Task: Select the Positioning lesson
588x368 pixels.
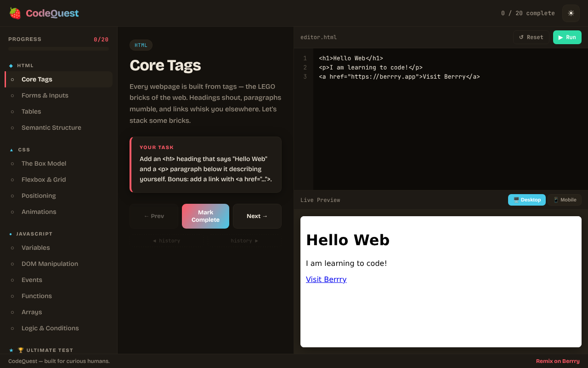Action: [58, 195]
